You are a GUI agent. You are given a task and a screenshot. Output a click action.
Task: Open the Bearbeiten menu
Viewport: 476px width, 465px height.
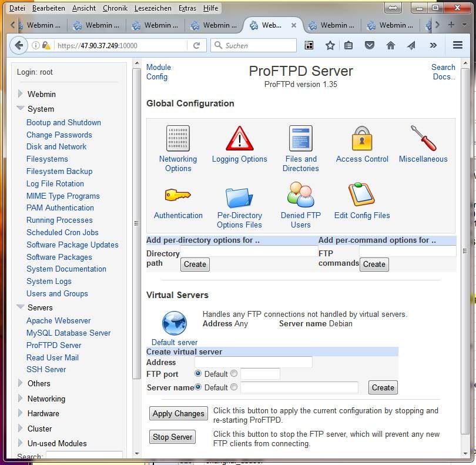tap(49, 8)
